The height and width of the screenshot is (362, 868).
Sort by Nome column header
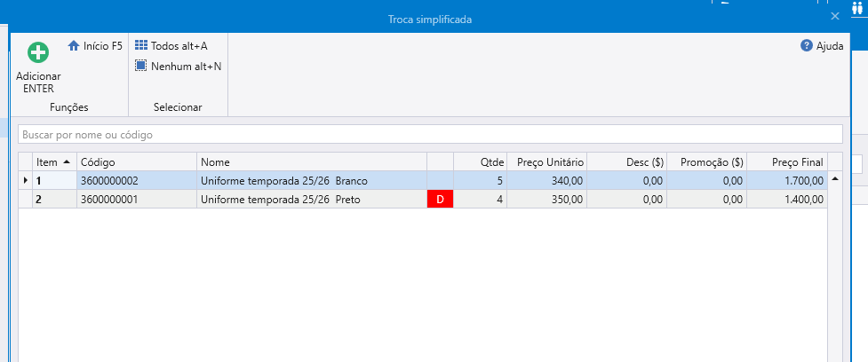pos(311,162)
